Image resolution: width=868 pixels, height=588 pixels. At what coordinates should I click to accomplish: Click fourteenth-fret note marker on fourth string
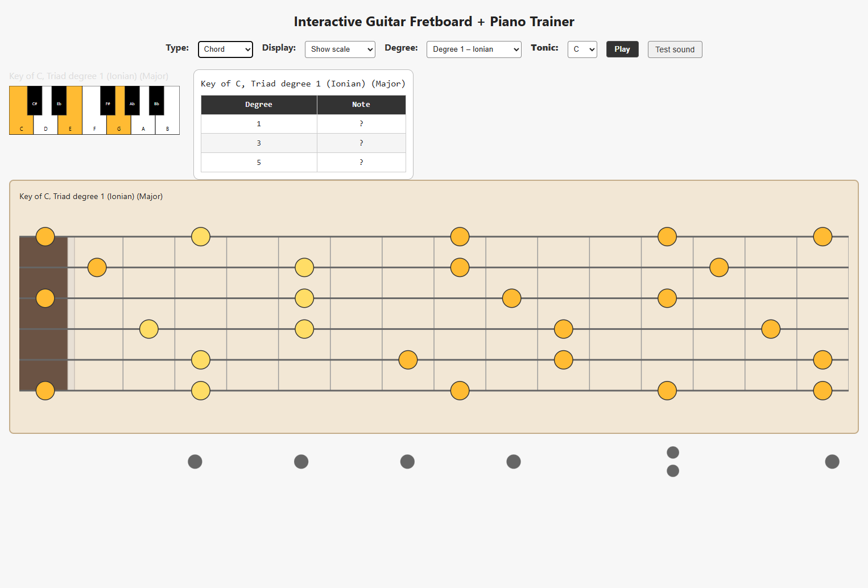[x=771, y=329]
